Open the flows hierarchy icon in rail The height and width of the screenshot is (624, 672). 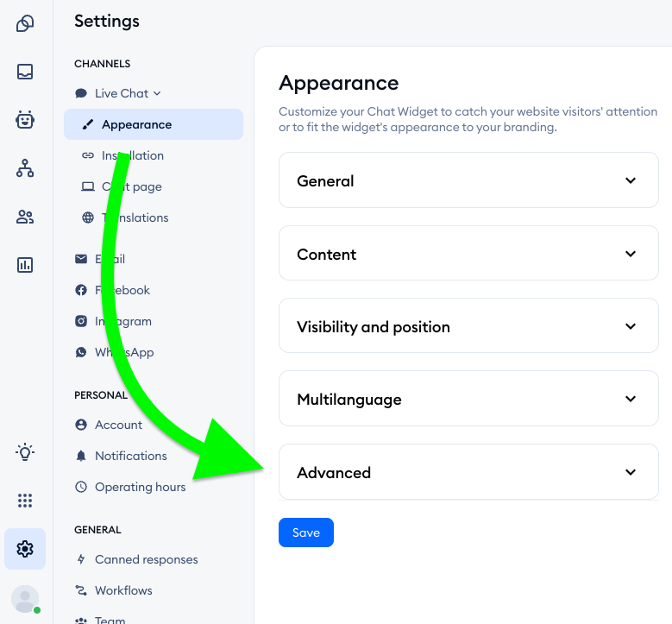tap(25, 168)
